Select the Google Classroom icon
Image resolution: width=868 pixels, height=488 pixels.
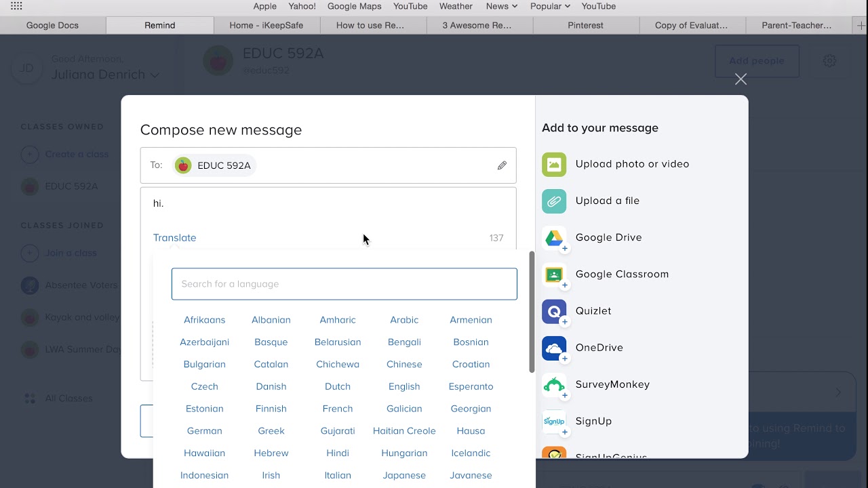pos(554,274)
